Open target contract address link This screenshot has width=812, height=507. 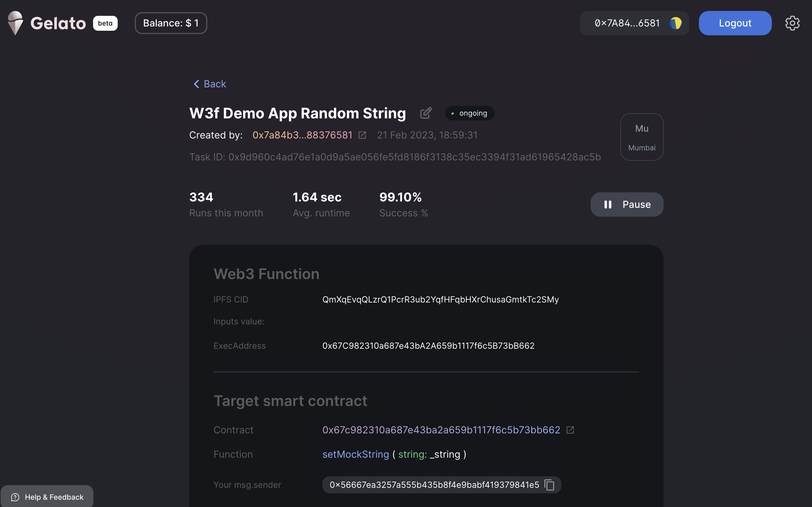point(441,430)
